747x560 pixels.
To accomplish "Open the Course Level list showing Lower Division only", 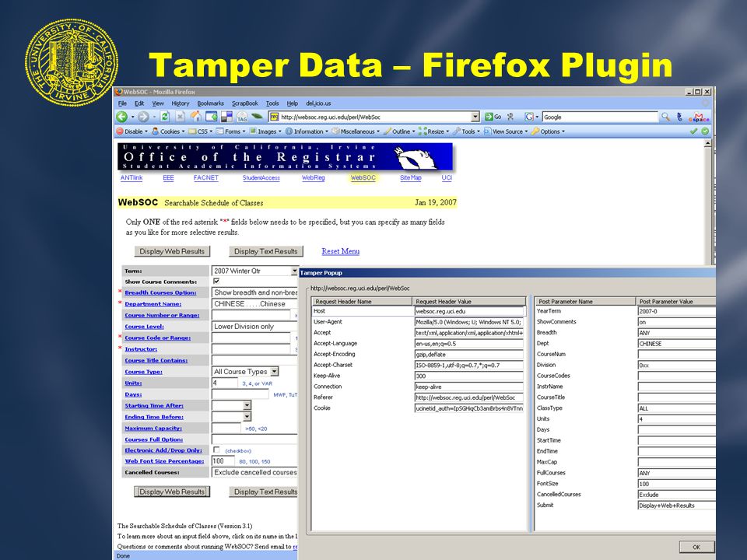I will pyautogui.click(x=254, y=327).
